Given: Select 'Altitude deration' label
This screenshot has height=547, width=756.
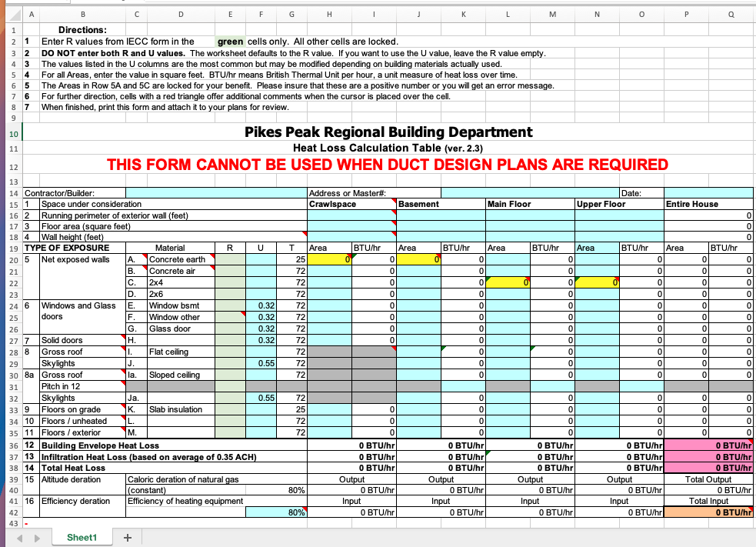Looking at the screenshot, I should [x=71, y=479].
